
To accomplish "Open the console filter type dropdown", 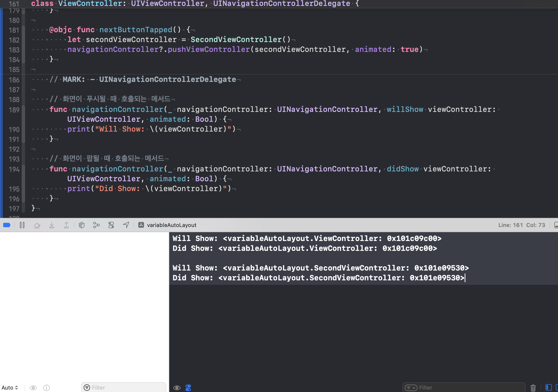I will coord(411,388).
